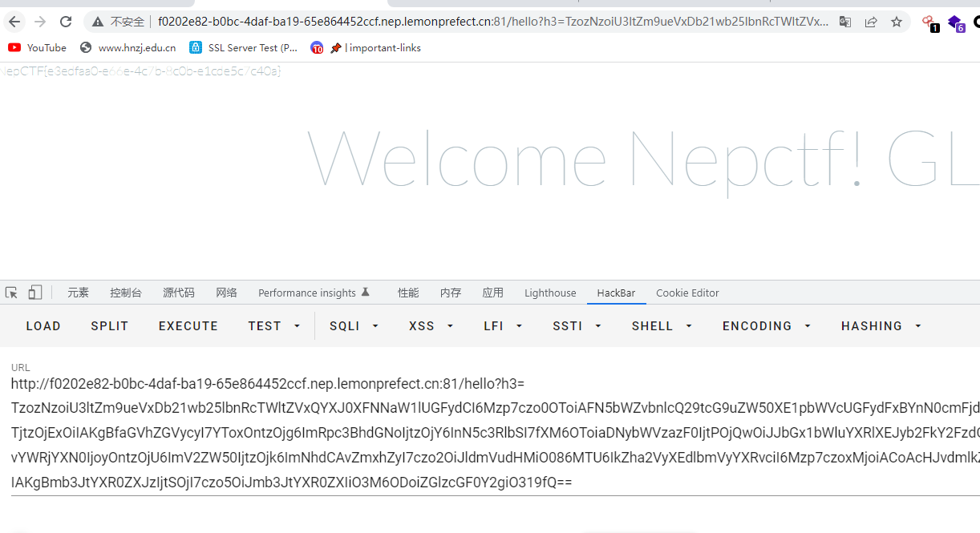
Task: Expand the ENCODING dropdown menu
Action: tap(767, 326)
